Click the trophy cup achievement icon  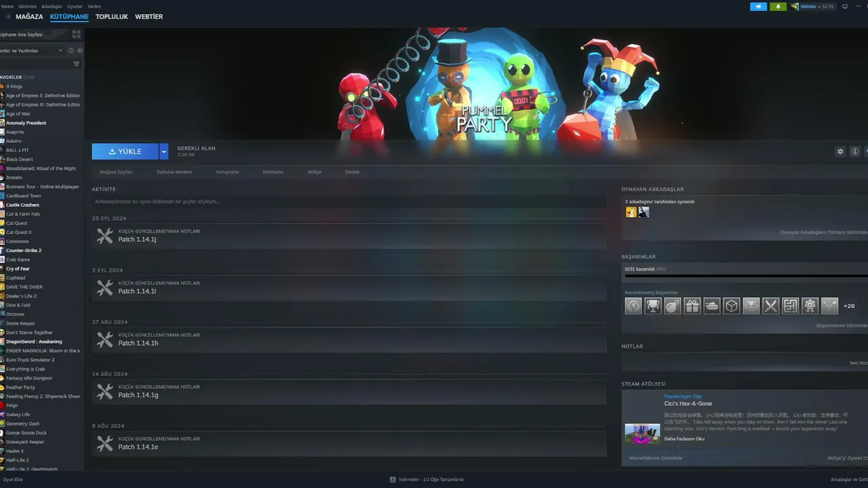click(x=653, y=306)
